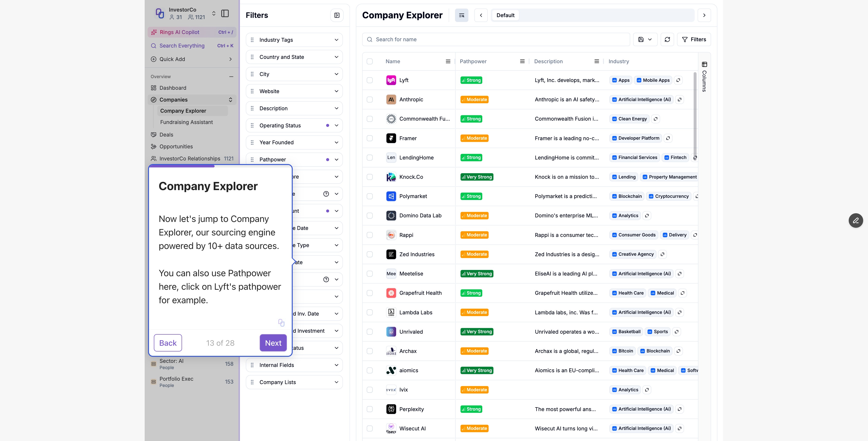Screen dimensions: 868x441
Task: Toggle the sidebar layout icon
Action: pos(225,14)
